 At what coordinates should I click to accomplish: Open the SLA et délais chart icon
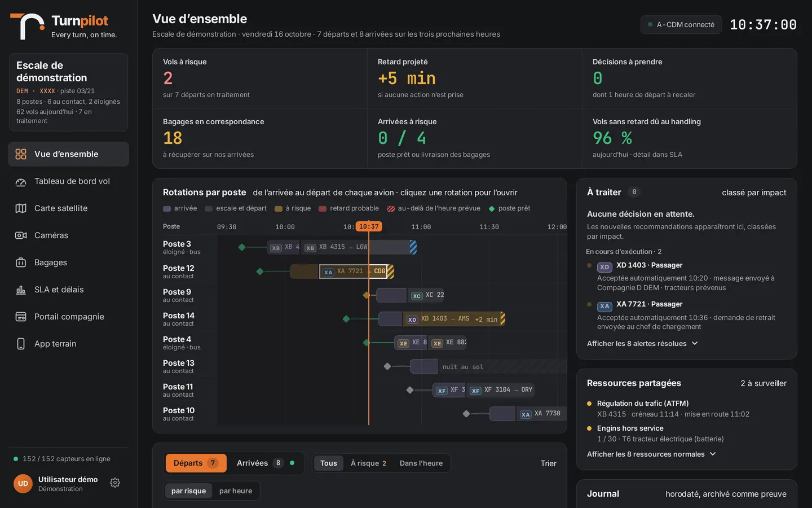click(21, 290)
